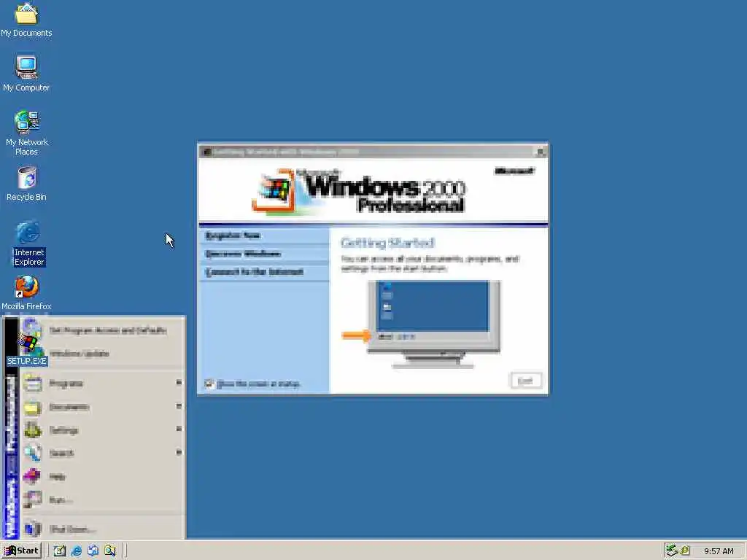
Task: Open Search submenu in Start menu
Action: (102, 453)
